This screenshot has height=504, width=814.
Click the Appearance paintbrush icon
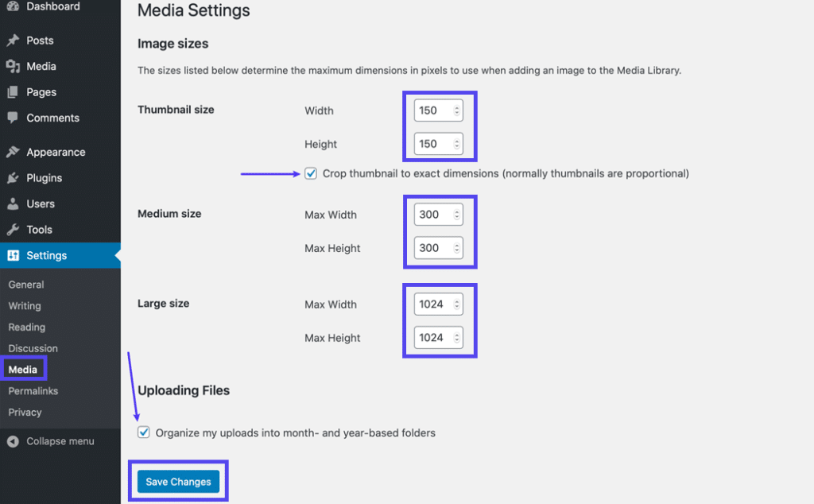13,152
